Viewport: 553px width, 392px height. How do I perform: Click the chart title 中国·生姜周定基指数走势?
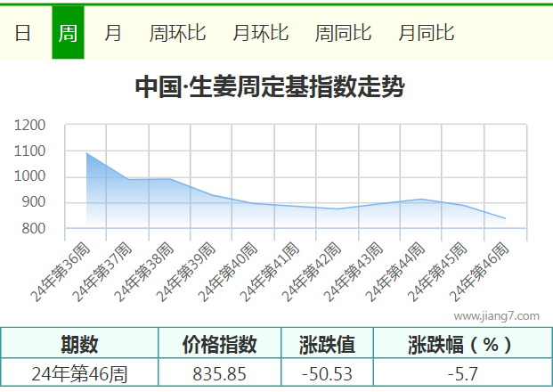point(270,86)
